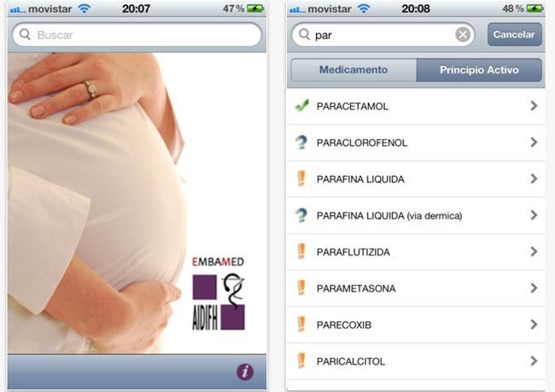
Task: Click the question mark icon beside PARACLOROFENOL
Action: [x=301, y=143]
